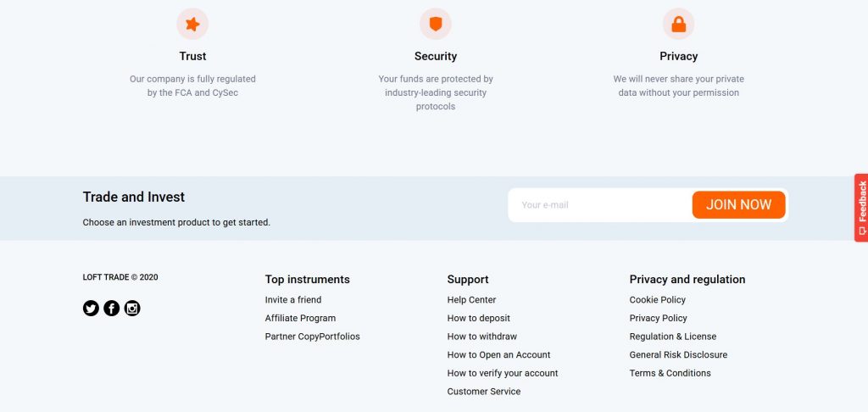Screen dimensions: 868x412
Task: Click the Privacy padlock icon
Action: pyautogui.click(x=678, y=25)
